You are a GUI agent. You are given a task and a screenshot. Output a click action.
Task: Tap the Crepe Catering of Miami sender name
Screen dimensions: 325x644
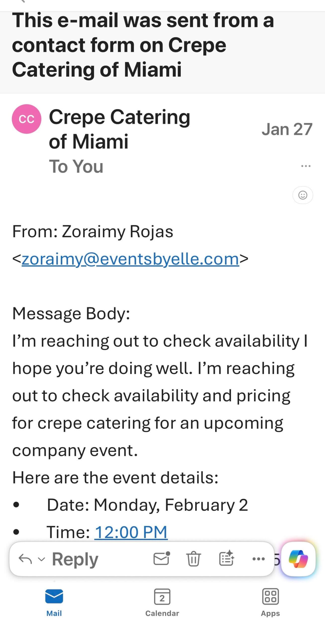coord(119,129)
